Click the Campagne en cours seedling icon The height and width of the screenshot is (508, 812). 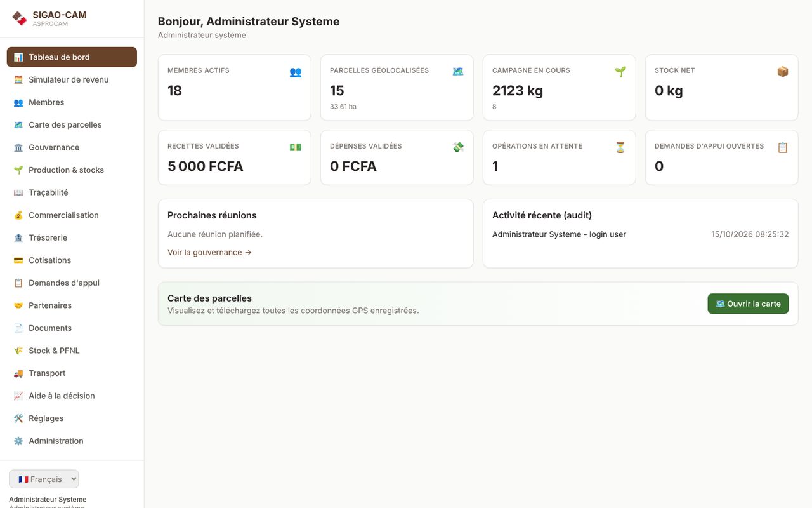click(x=620, y=72)
